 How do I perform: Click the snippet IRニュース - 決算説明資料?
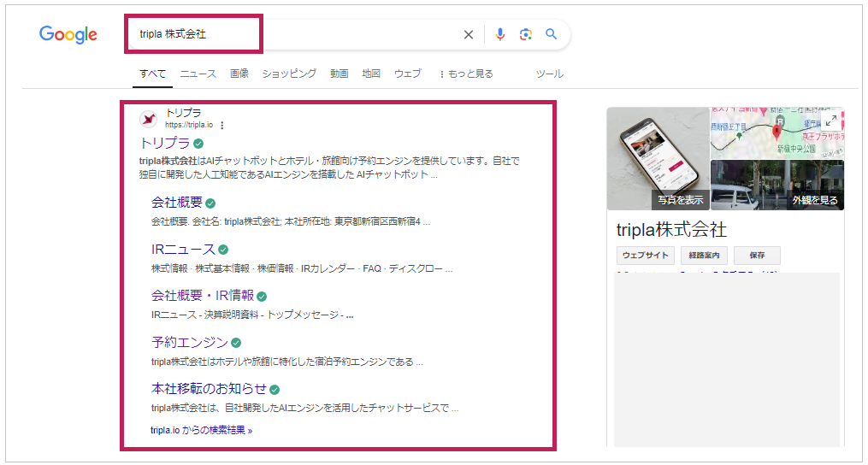click(x=252, y=315)
